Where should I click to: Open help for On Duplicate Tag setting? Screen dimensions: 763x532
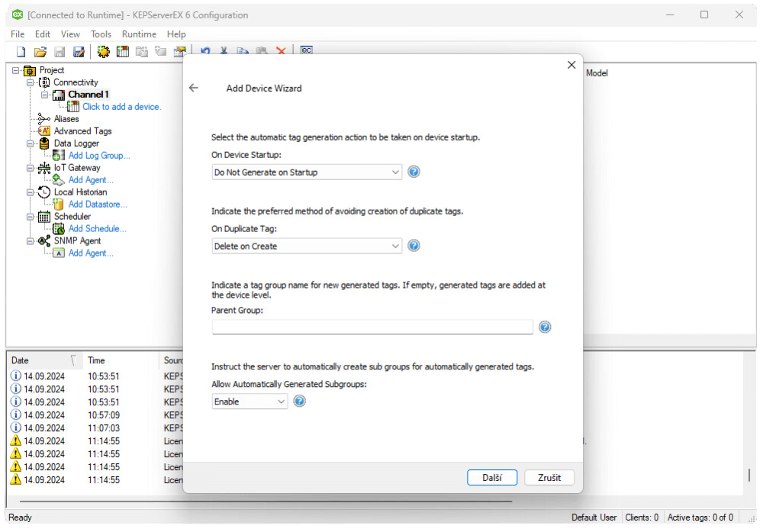coord(413,245)
